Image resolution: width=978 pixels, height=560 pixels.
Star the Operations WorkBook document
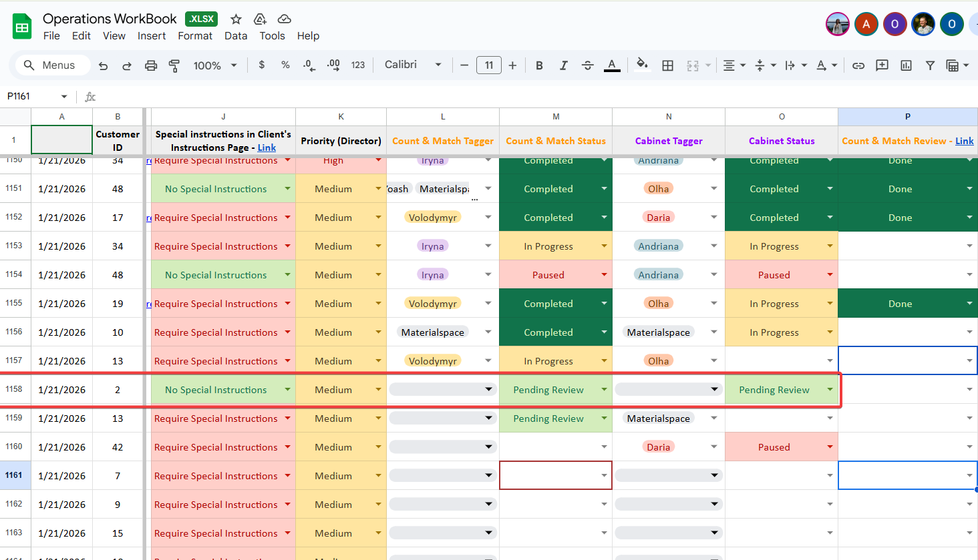[236, 19]
